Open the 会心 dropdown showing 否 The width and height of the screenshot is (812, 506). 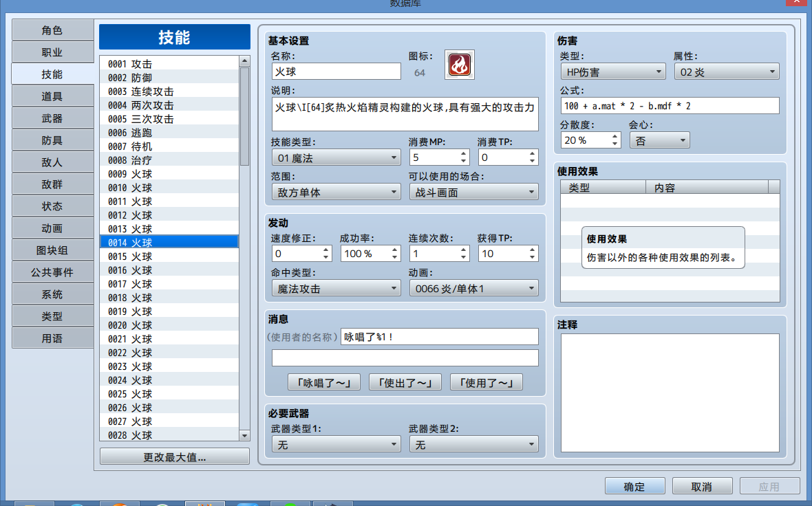660,141
